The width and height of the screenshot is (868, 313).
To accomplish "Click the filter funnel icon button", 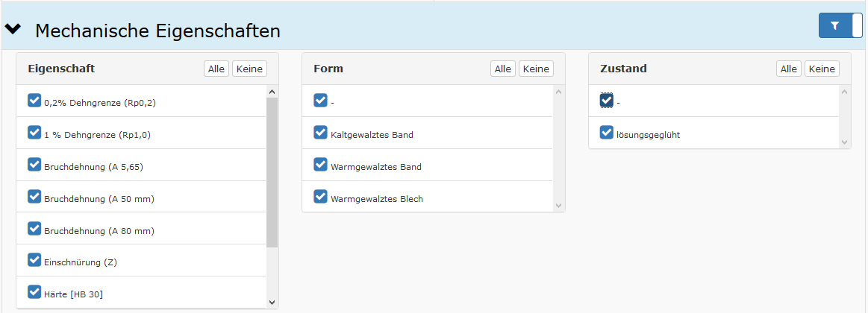I will pos(835,25).
